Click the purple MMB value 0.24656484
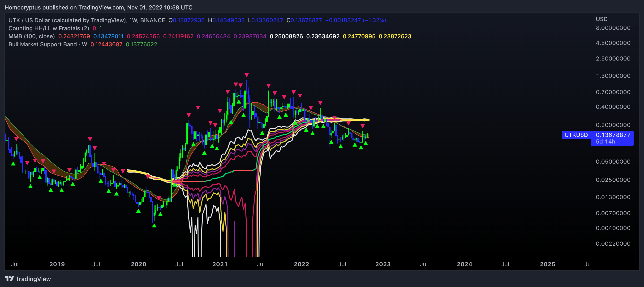This screenshot has height=287, width=644. (x=214, y=36)
